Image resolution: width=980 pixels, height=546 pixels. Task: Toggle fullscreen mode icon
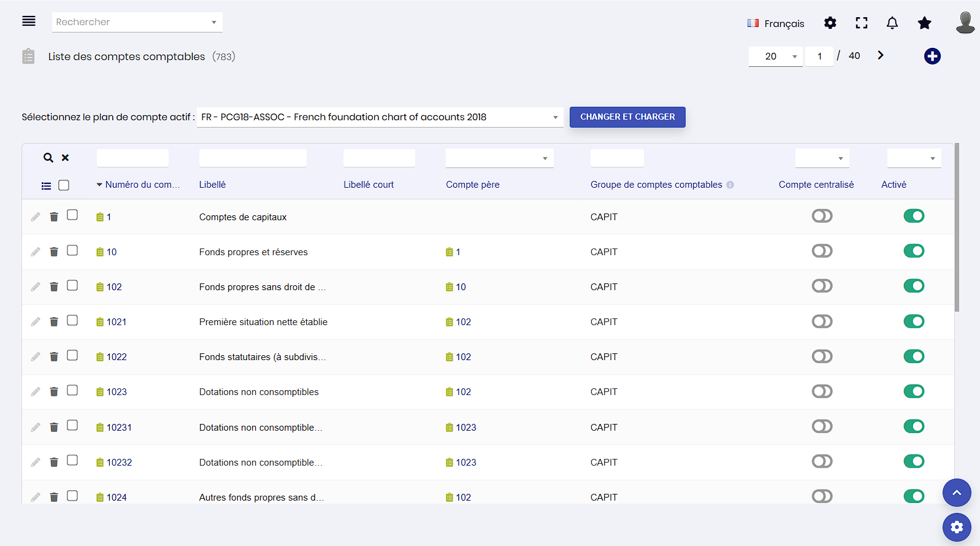[861, 23]
